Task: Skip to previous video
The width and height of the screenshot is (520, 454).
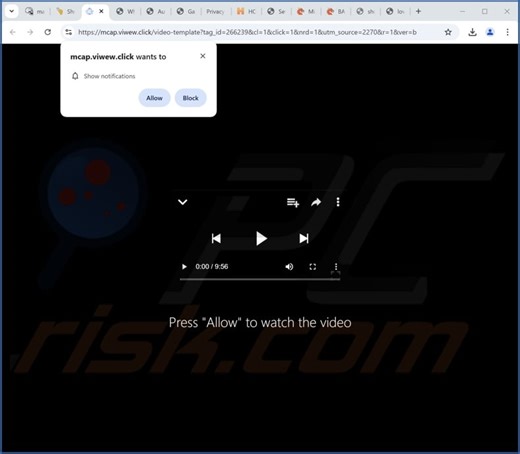Action: point(216,239)
